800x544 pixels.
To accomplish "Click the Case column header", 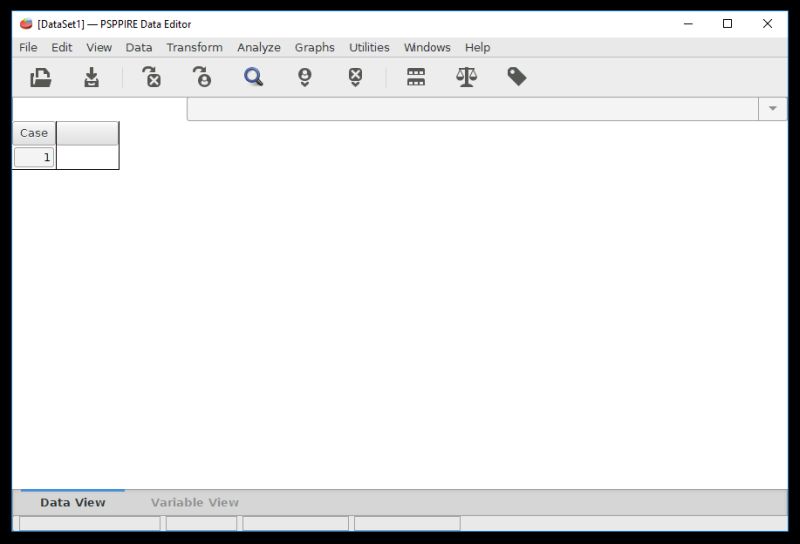I will [34, 133].
